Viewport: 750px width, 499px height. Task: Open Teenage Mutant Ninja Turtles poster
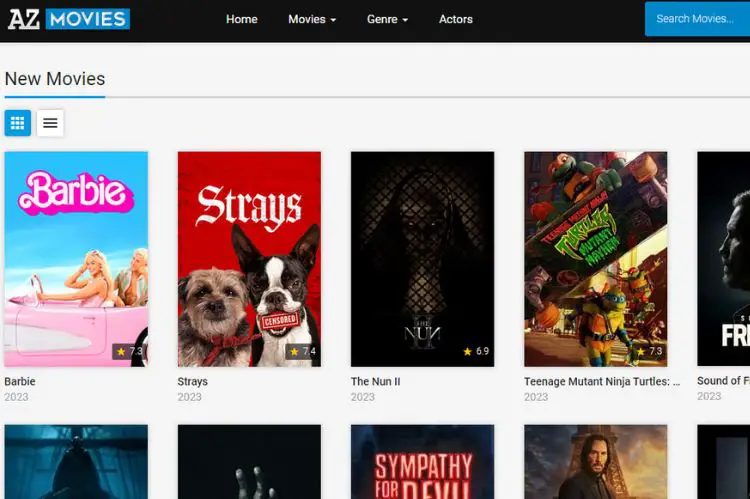[x=596, y=259]
